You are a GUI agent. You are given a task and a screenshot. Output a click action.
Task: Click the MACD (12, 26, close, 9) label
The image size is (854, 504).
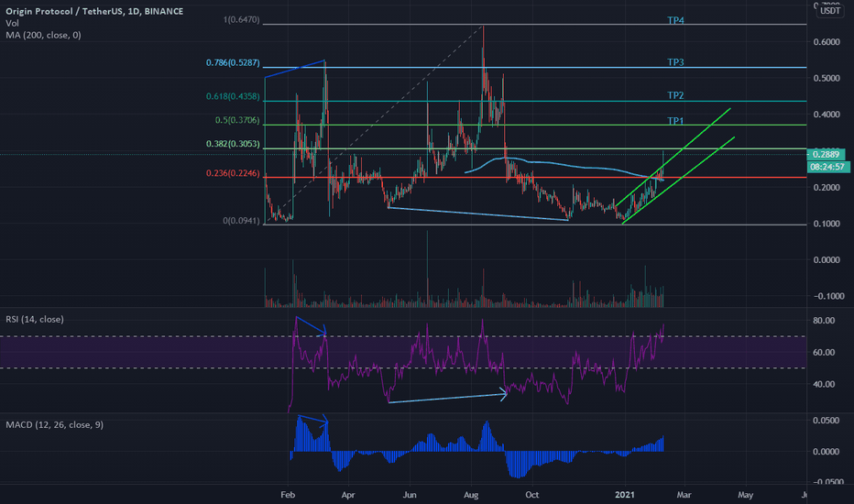(x=54, y=424)
